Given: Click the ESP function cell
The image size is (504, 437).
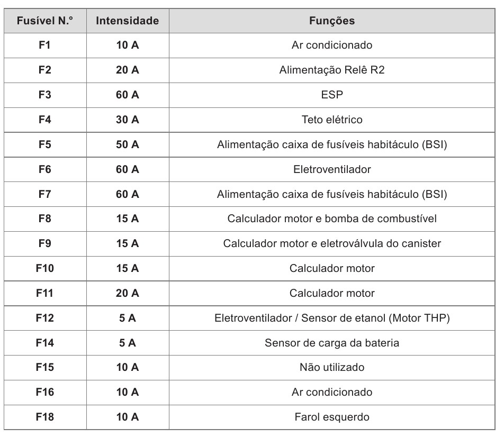Looking at the screenshot, I should (332, 95).
